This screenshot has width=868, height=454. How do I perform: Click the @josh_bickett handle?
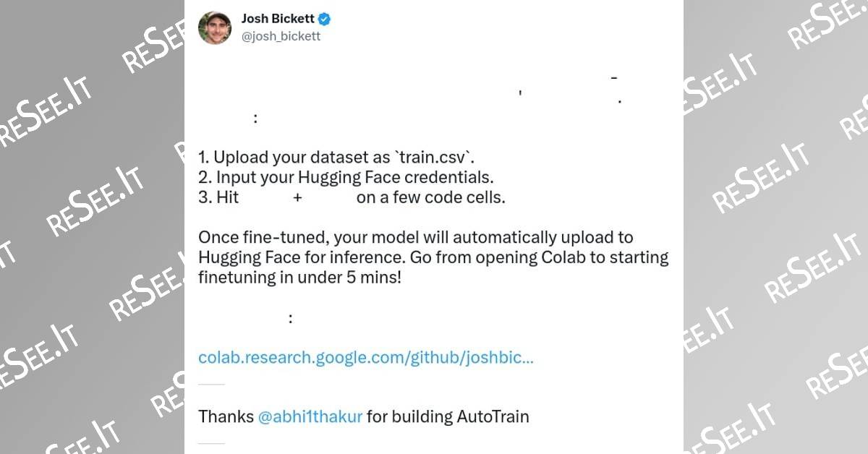281,36
